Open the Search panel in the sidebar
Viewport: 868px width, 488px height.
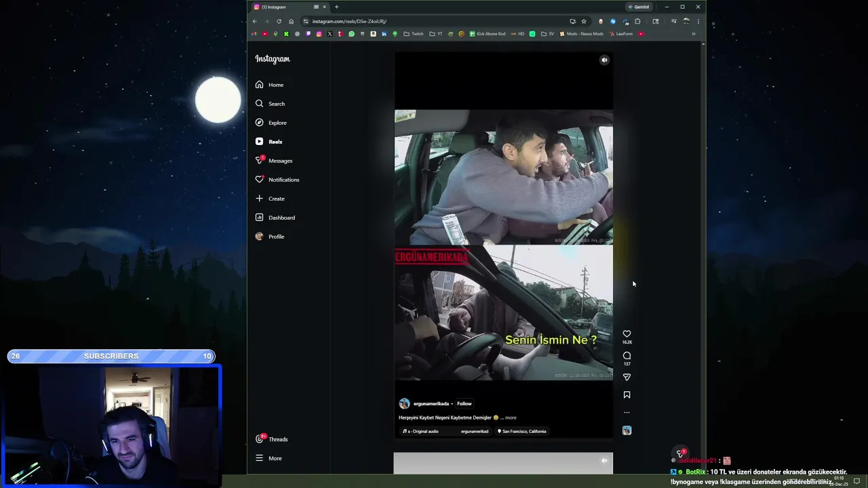(271, 104)
